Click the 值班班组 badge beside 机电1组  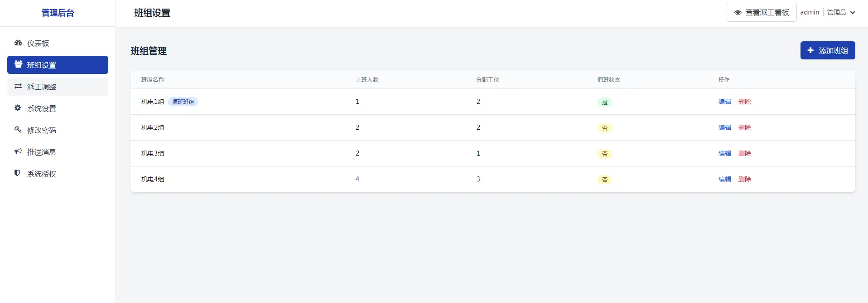tap(183, 102)
